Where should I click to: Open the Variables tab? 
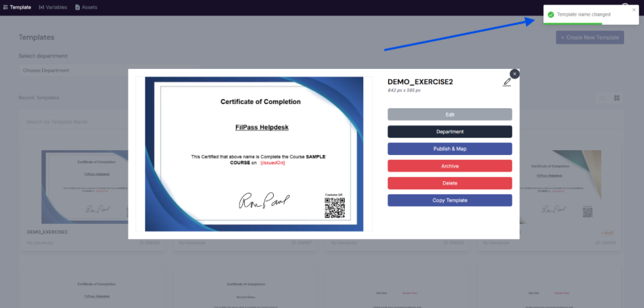(53, 7)
